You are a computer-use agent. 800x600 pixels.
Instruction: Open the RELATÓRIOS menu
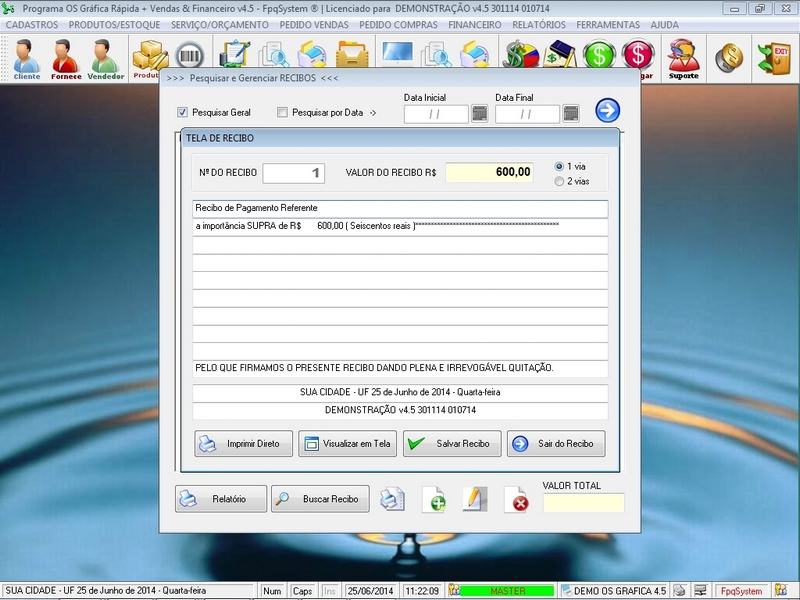click(538, 24)
